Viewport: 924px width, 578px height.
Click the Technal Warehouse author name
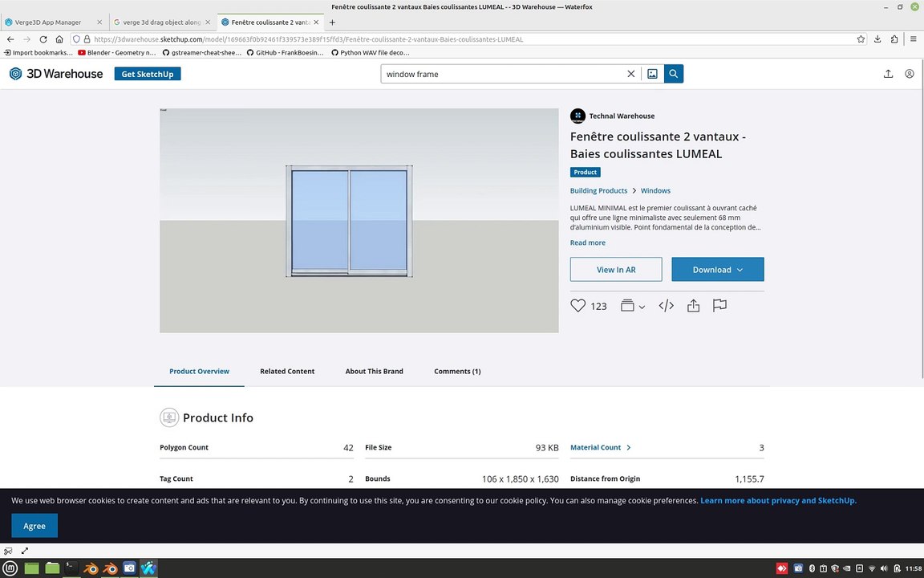coord(622,116)
